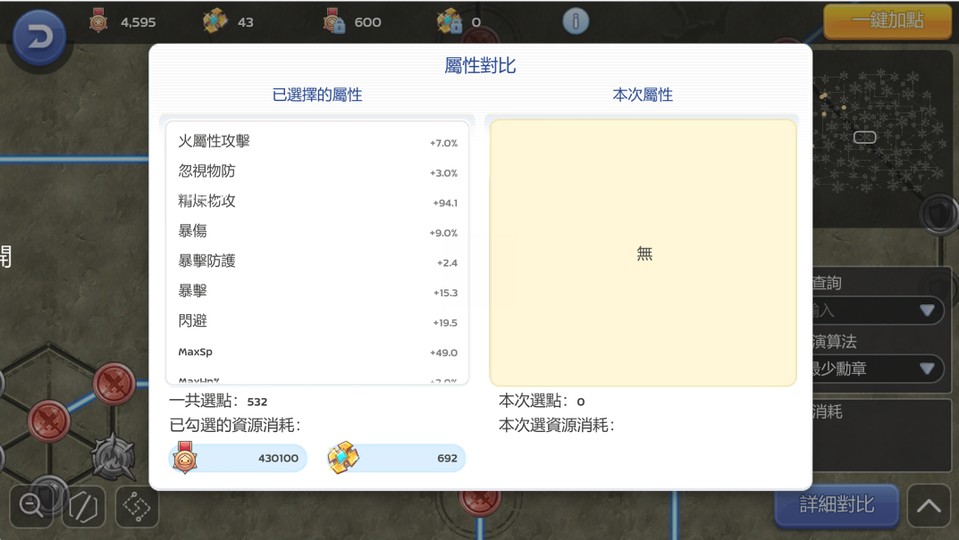Image resolution: width=959 pixels, height=540 pixels.
Task: Select the 火屬性攻擊 attribute row
Action: pyautogui.click(x=317, y=142)
